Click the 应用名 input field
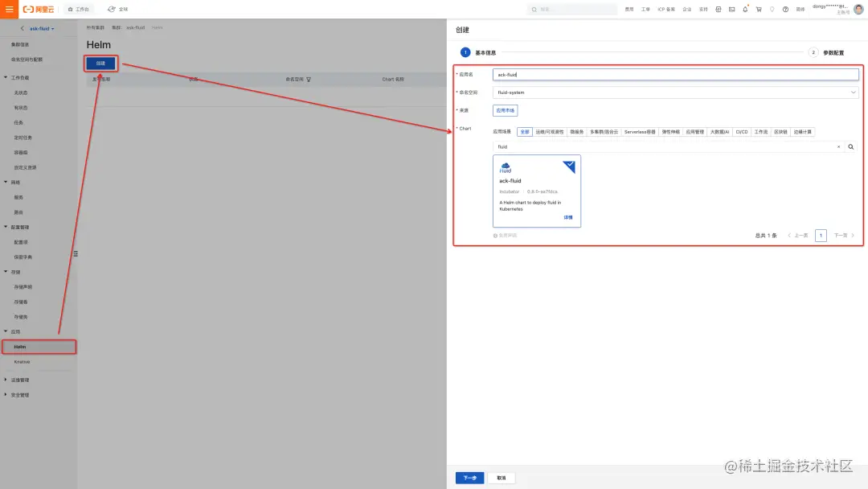The image size is (868, 489). pos(675,74)
